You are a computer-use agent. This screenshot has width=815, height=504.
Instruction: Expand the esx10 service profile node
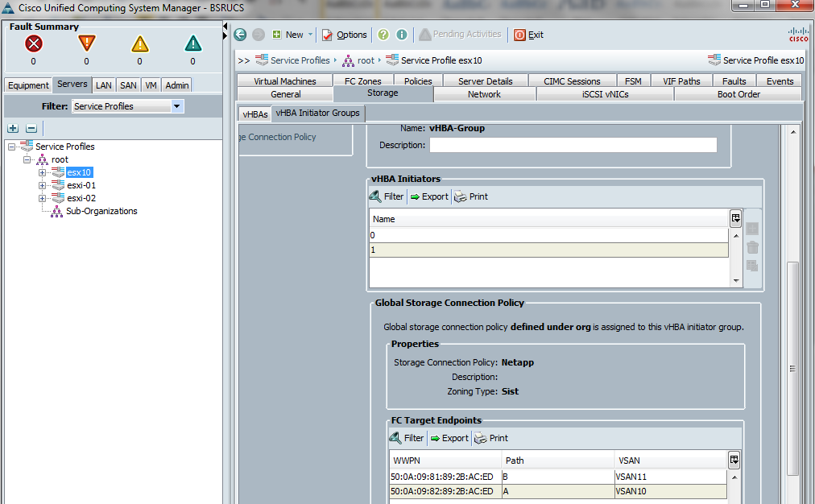pyautogui.click(x=42, y=172)
